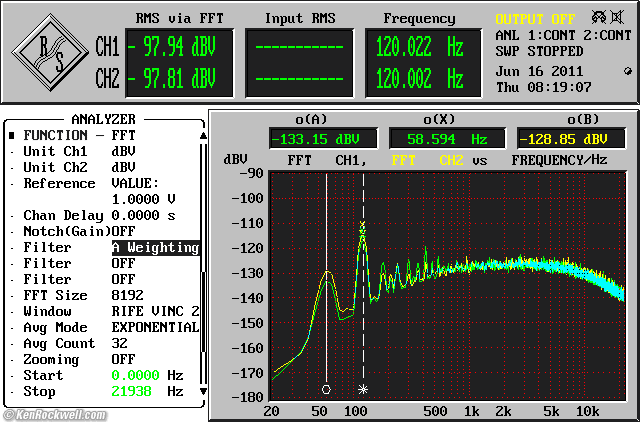The width and height of the screenshot is (640, 422).
Task: Click the analyzer panel scroll down arrow
Action: click(203, 391)
